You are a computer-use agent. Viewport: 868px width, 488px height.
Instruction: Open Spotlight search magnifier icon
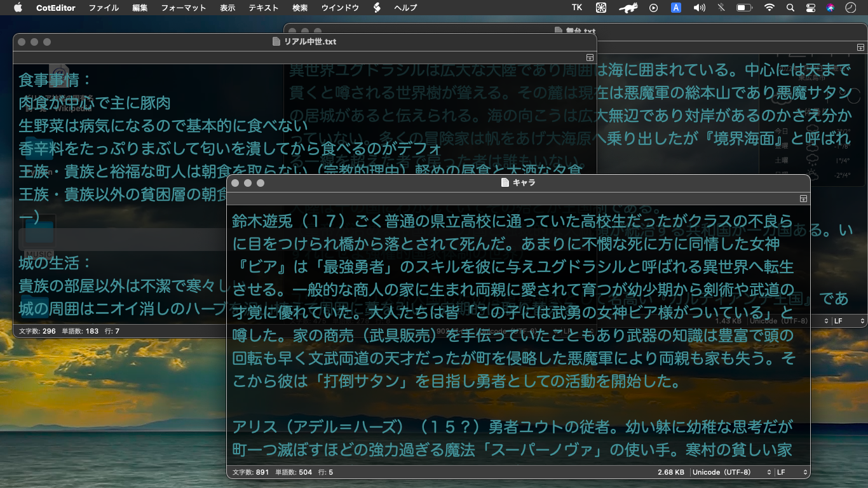[x=790, y=8]
